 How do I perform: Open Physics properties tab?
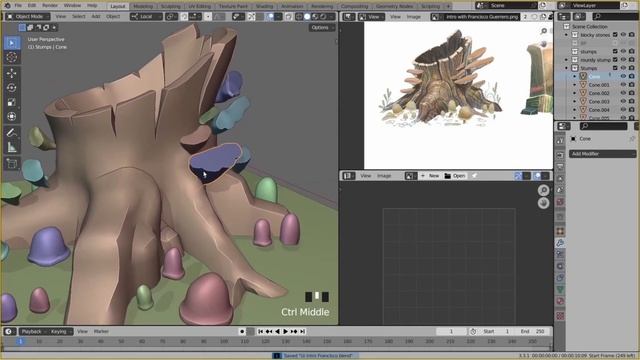pos(560,266)
